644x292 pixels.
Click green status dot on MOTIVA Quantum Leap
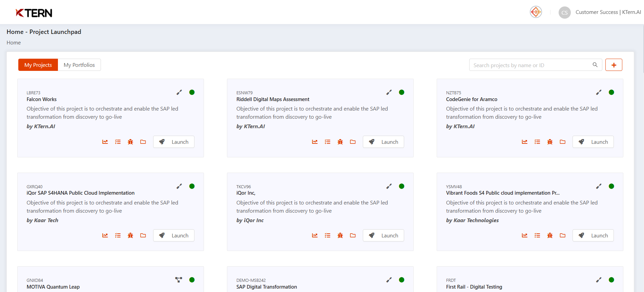coord(192,280)
